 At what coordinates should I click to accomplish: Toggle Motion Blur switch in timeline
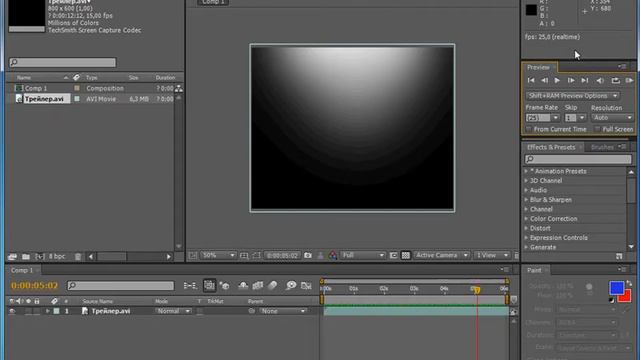273,286
